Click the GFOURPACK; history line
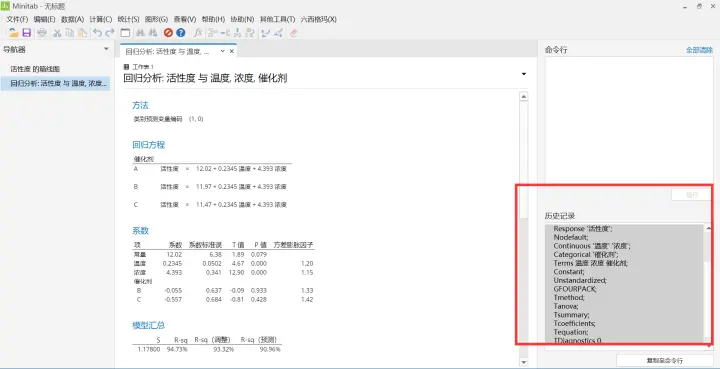 pos(574,289)
